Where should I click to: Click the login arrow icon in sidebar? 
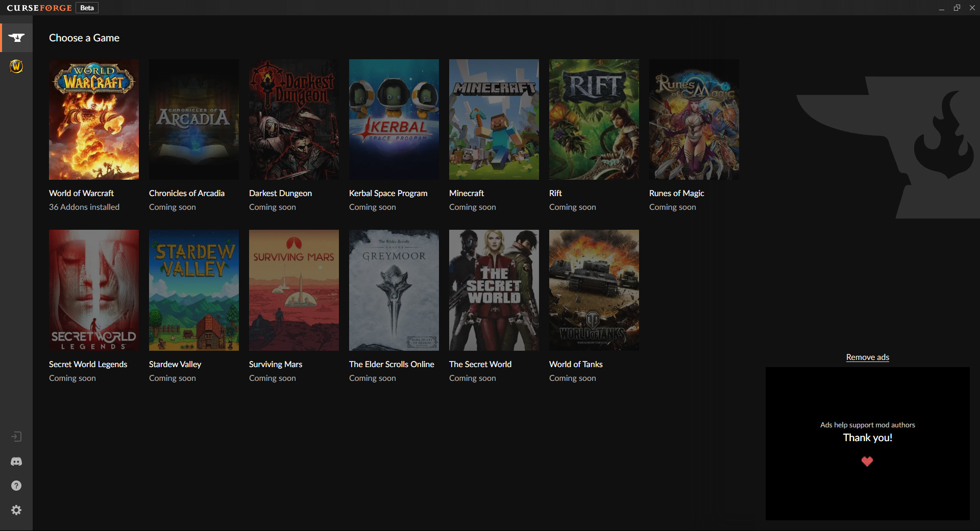pos(16,437)
